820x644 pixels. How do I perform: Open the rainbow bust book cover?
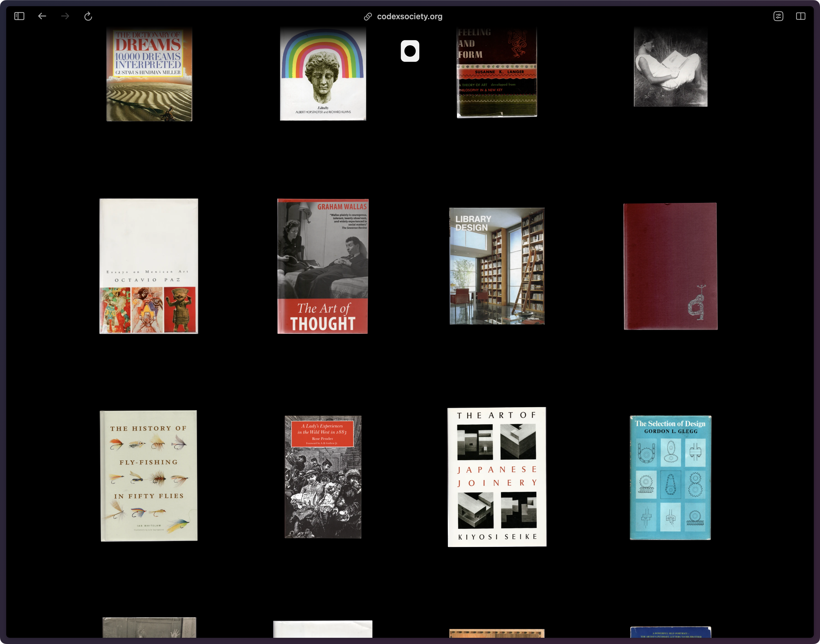coord(323,74)
